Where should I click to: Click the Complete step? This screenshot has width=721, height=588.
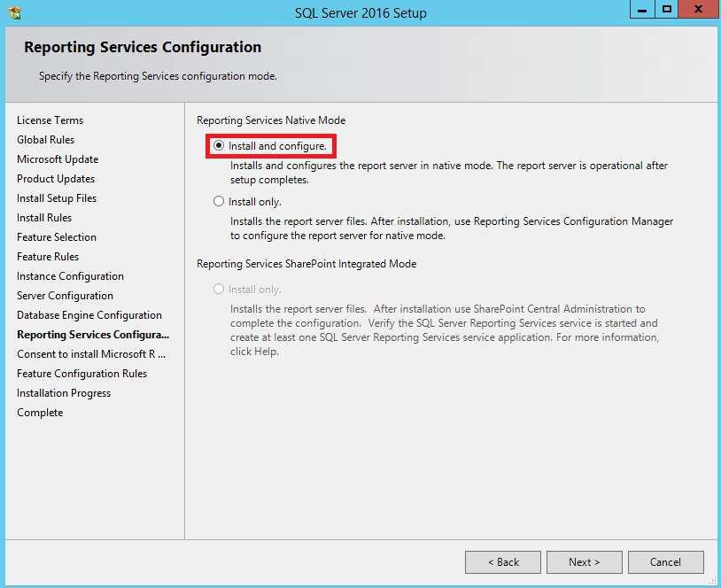click(x=40, y=413)
